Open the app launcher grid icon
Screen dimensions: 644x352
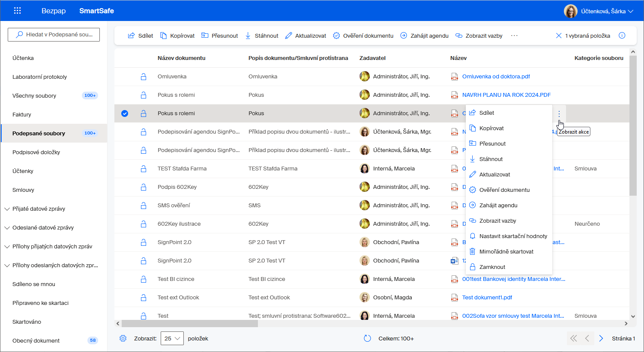coord(18,11)
